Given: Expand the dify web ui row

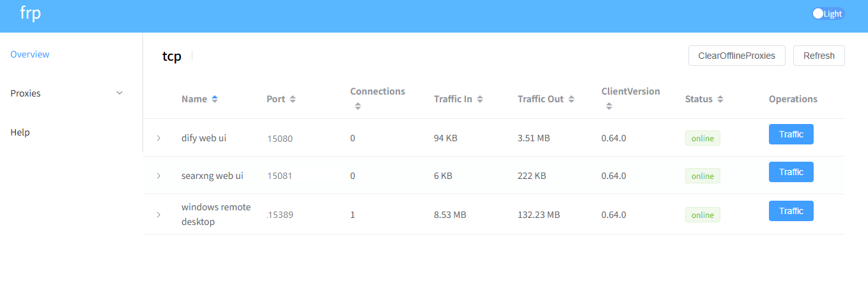Looking at the screenshot, I should [159, 138].
